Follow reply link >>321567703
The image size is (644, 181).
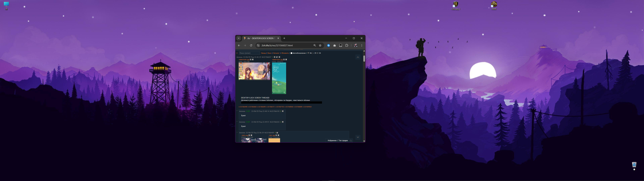click(280, 107)
